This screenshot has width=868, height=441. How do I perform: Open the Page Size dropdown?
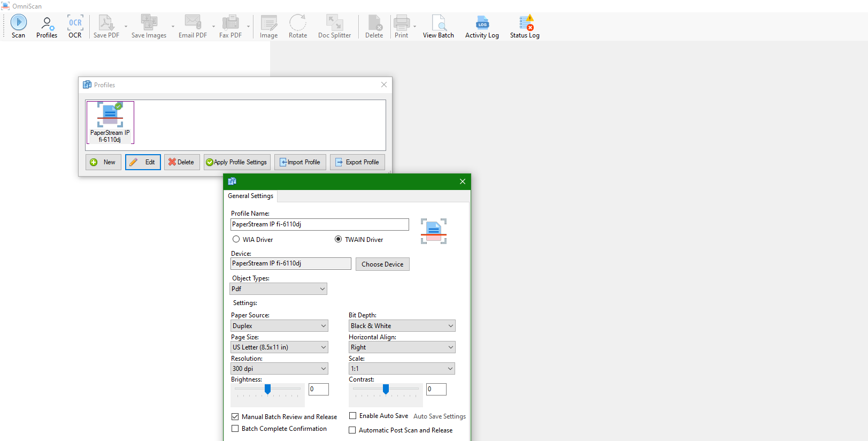point(279,347)
